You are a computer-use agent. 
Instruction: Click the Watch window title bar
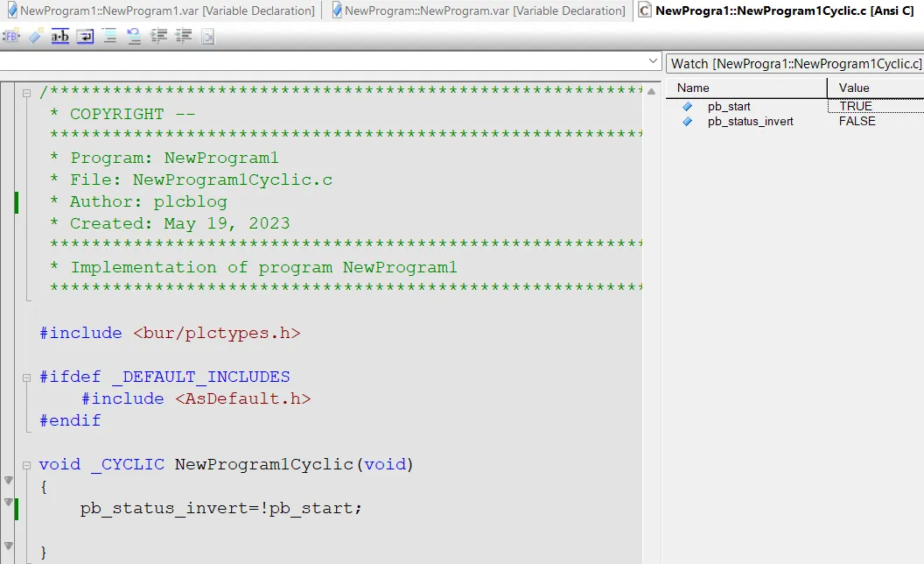click(x=795, y=64)
